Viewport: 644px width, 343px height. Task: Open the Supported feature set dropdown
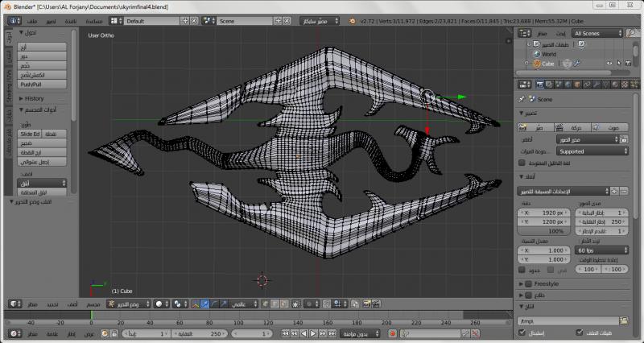pos(592,151)
